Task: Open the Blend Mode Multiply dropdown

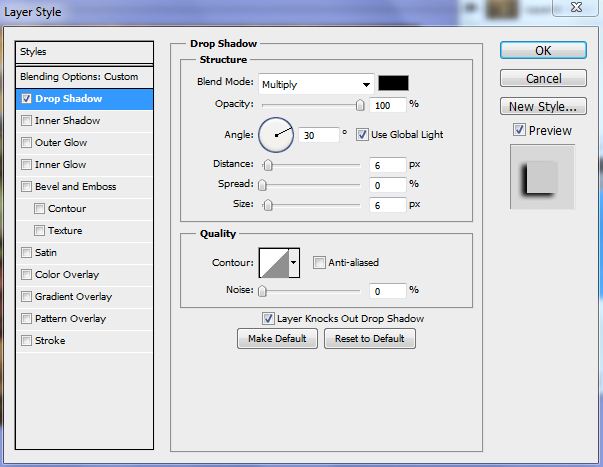Action: click(x=316, y=84)
